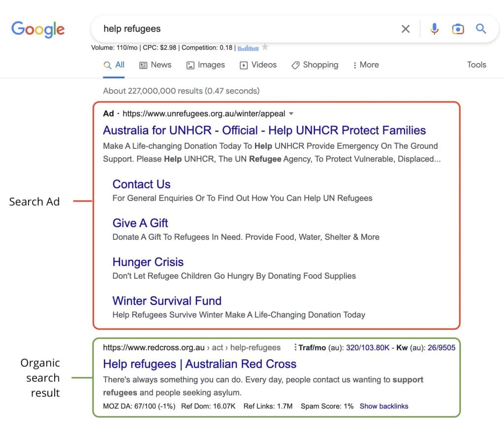The width and height of the screenshot is (504, 436).
Task: Click the 26/9505 keyword count link
Action: click(441, 347)
